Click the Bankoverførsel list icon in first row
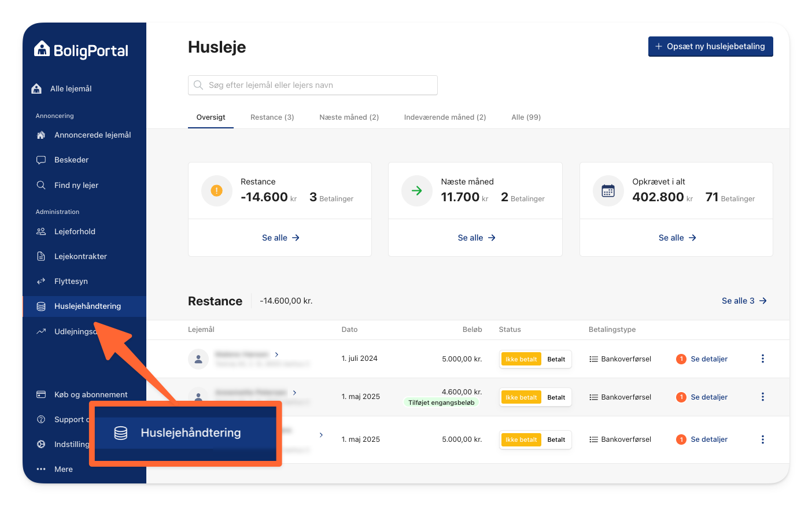Viewport: 812px width, 506px height. pos(593,359)
